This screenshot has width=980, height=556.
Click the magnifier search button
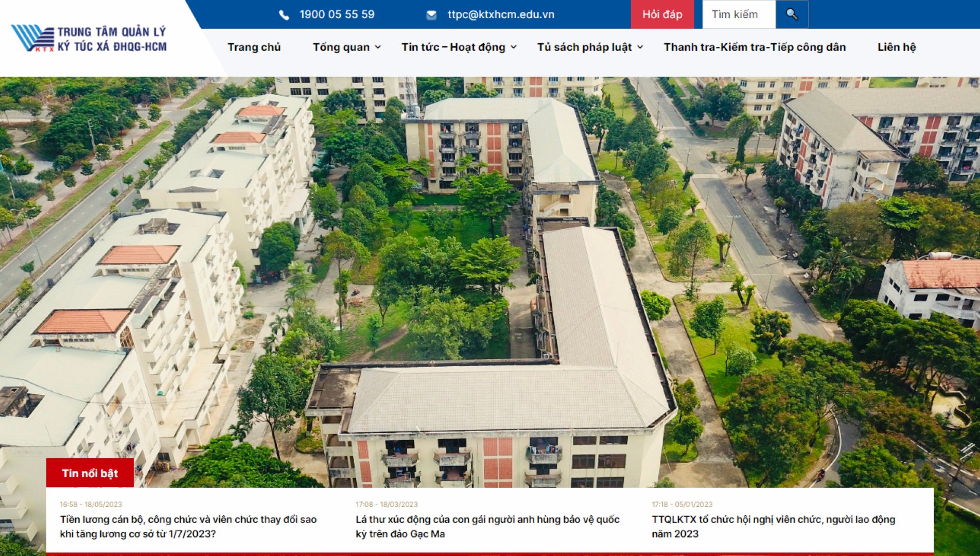pyautogui.click(x=792, y=14)
